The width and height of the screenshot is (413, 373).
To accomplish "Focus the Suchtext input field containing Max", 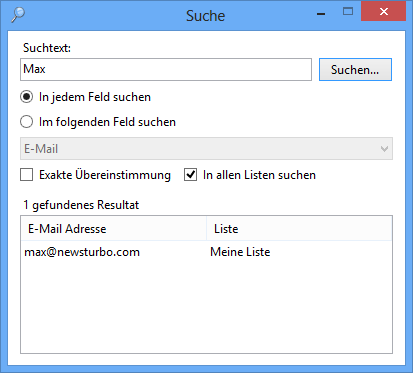I will click(166, 69).
